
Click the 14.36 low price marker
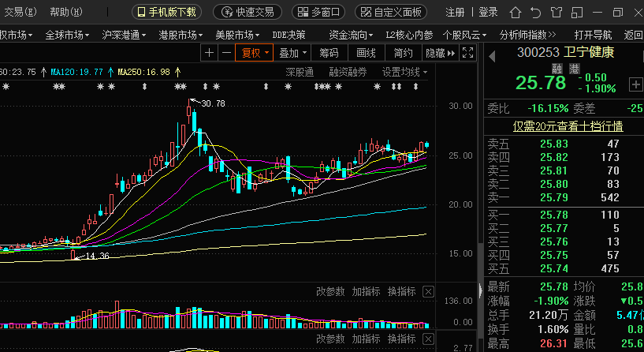(x=97, y=256)
